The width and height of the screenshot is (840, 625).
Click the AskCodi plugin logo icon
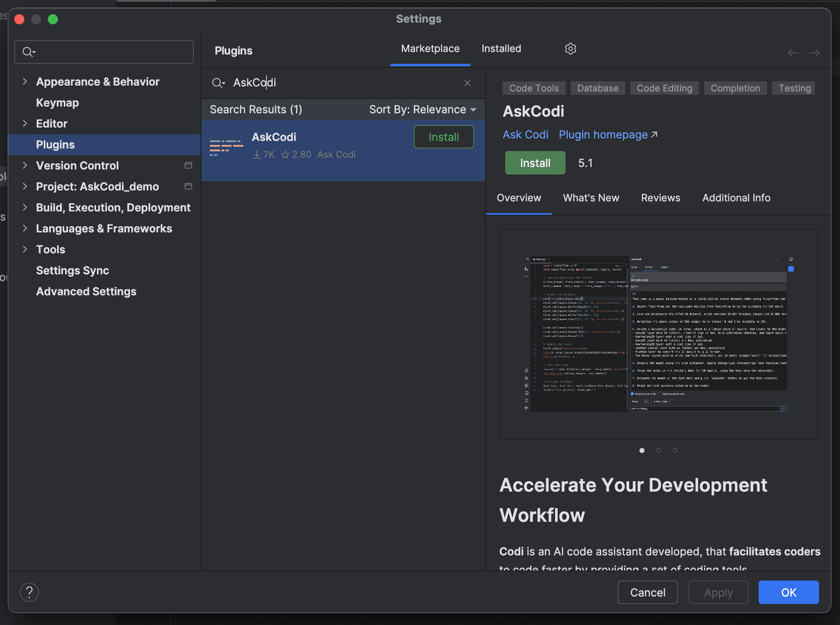(x=226, y=148)
